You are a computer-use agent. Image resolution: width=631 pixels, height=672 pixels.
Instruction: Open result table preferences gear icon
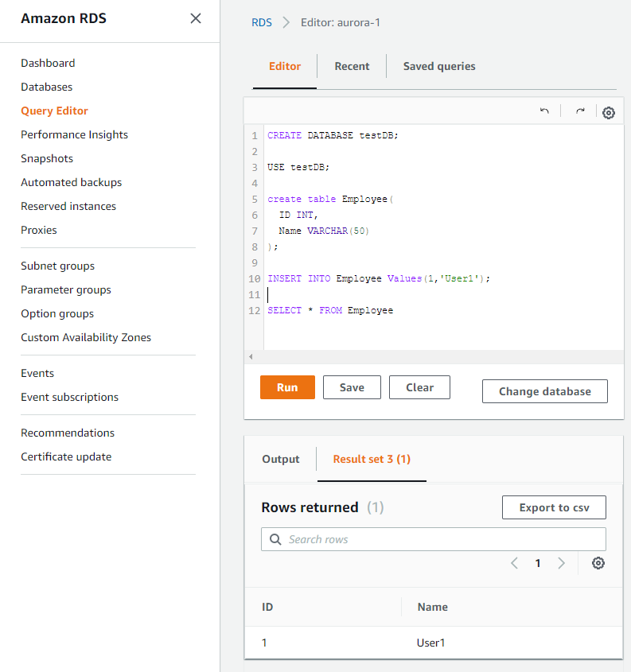[598, 563]
